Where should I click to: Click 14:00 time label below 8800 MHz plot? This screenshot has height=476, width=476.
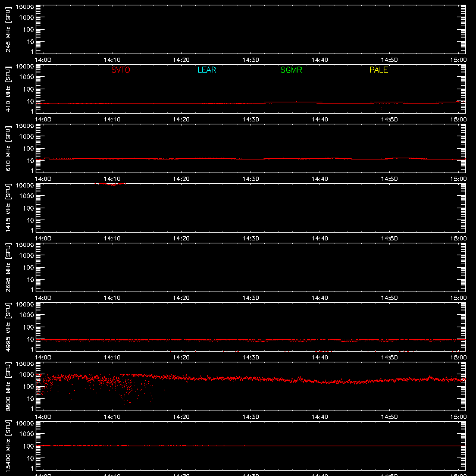[x=43, y=417]
